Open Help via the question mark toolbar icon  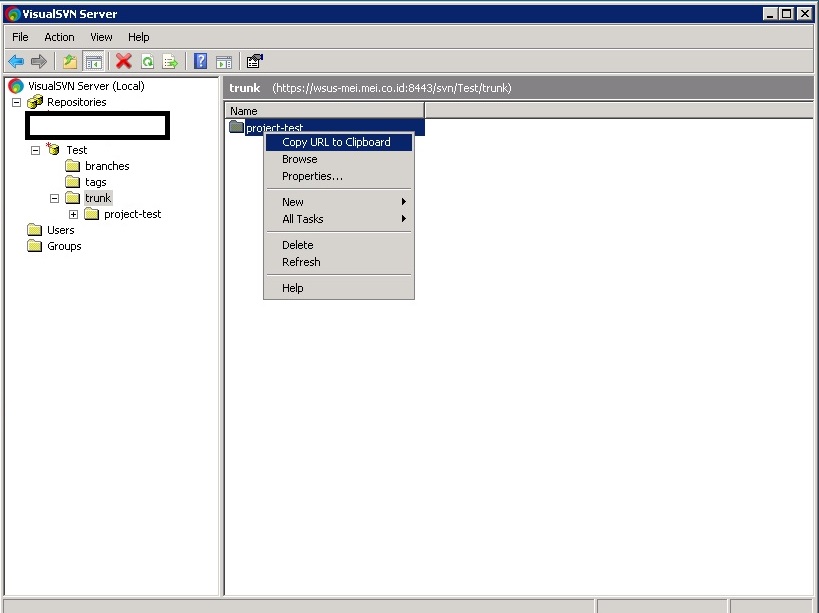(x=199, y=61)
